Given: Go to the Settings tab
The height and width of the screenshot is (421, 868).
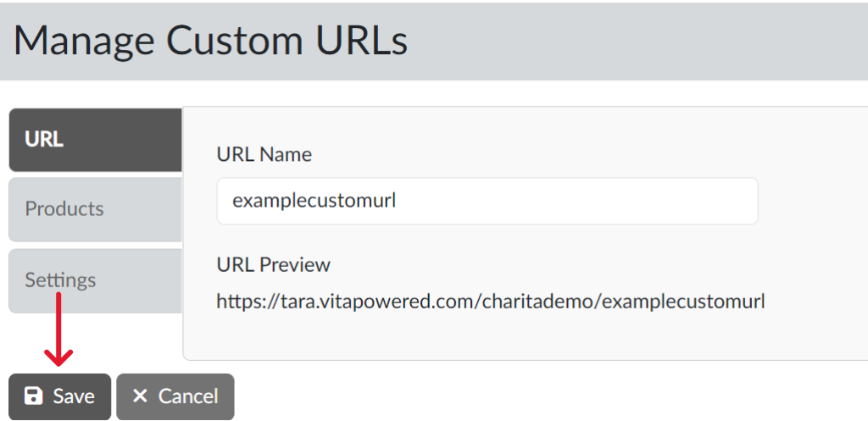Looking at the screenshot, I should point(95,280).
